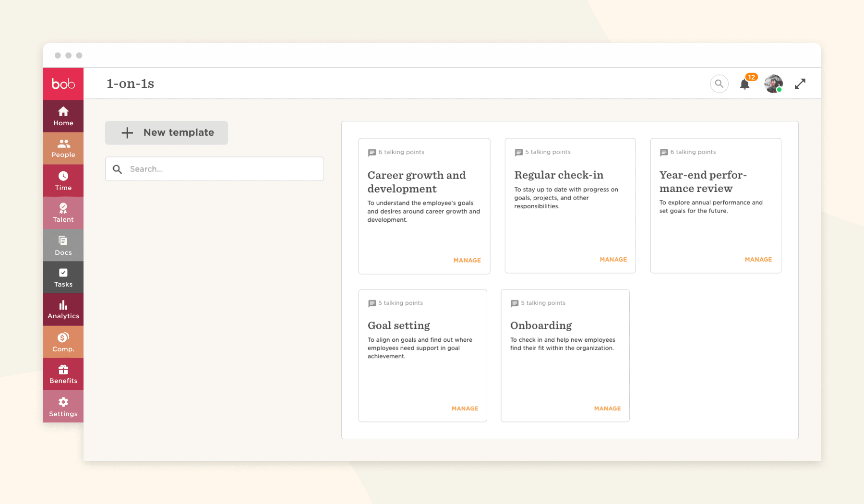The height and width of the screenshot is (504, 864).
Task: Click the bob logo in sidebar
Action: [x=63, y=84]
